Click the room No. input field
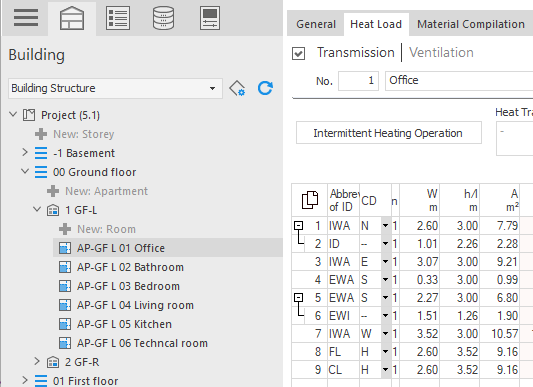The width and height of the screenshot is (533, 387). click(358, 81)
